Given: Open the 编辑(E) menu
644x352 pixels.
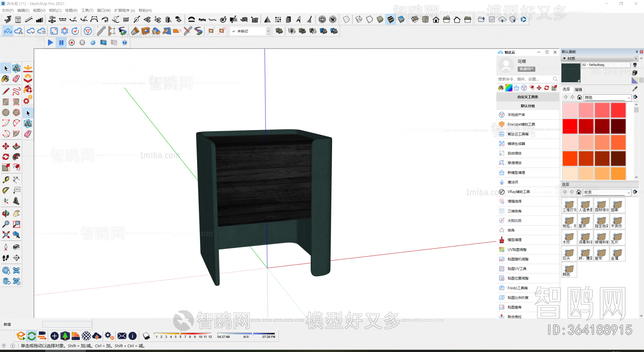Looking at the screenshot, I should coord(23,10).
